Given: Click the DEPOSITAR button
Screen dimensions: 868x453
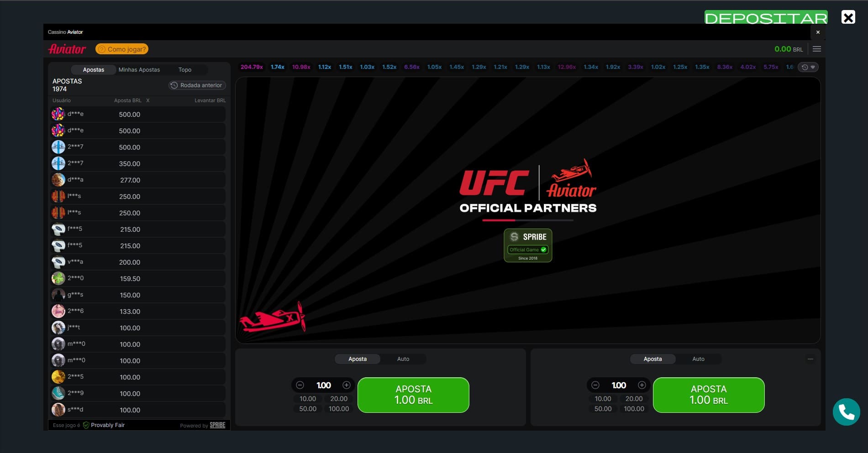Looking at the screenshot, I should (766, 17).
